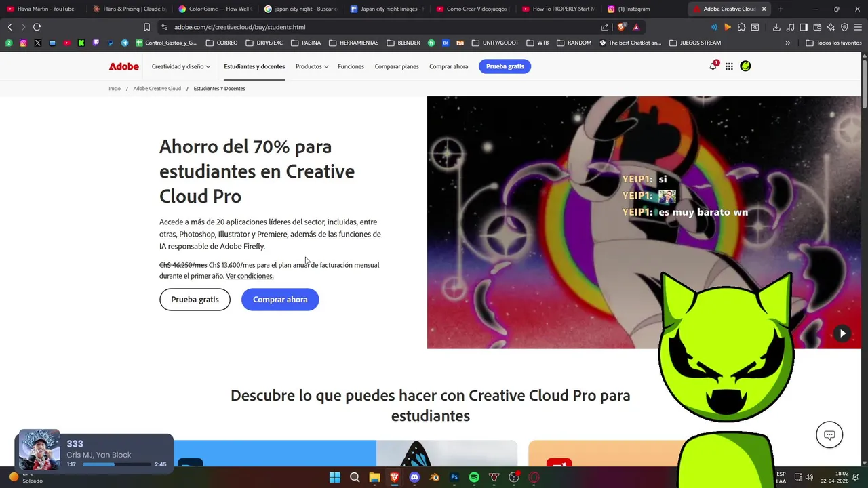
Task: Click the outlined Prueba gratis hero button
Action: coord(195,300)
